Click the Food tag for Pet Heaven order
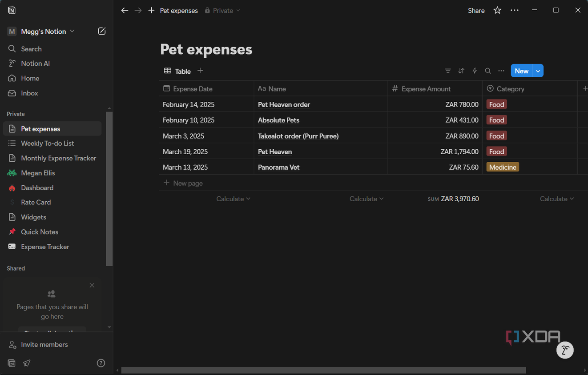The width and height of the screenshot is (588, 375). coord(496,104)
